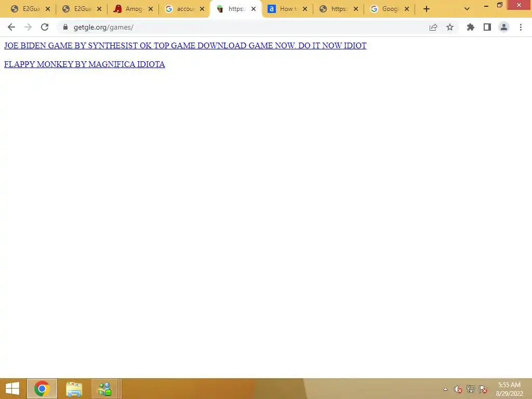Restore down the Chrome window
The height and width of the screenshot is (399, 532).
pos(499,5)
